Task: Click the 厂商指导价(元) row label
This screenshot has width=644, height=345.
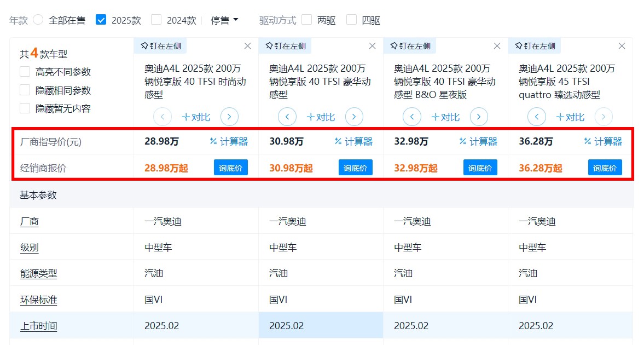Action: point(51,142)
